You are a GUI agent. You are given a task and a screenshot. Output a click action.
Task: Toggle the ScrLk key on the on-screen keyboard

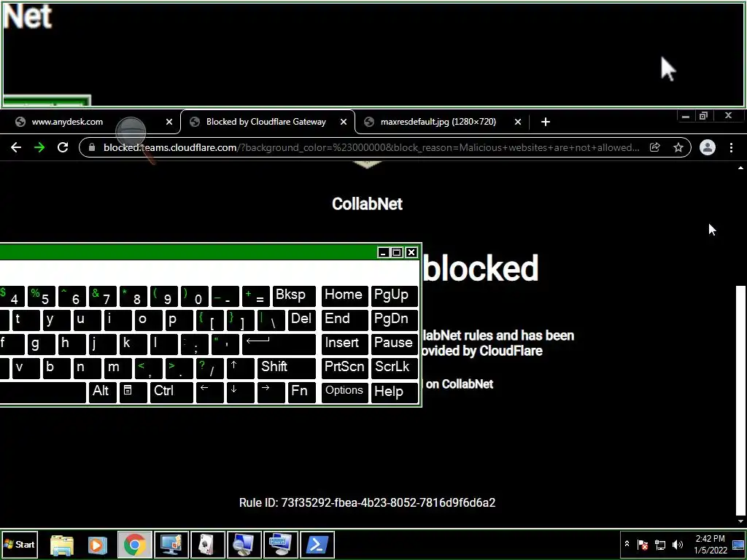pos(394,368)
